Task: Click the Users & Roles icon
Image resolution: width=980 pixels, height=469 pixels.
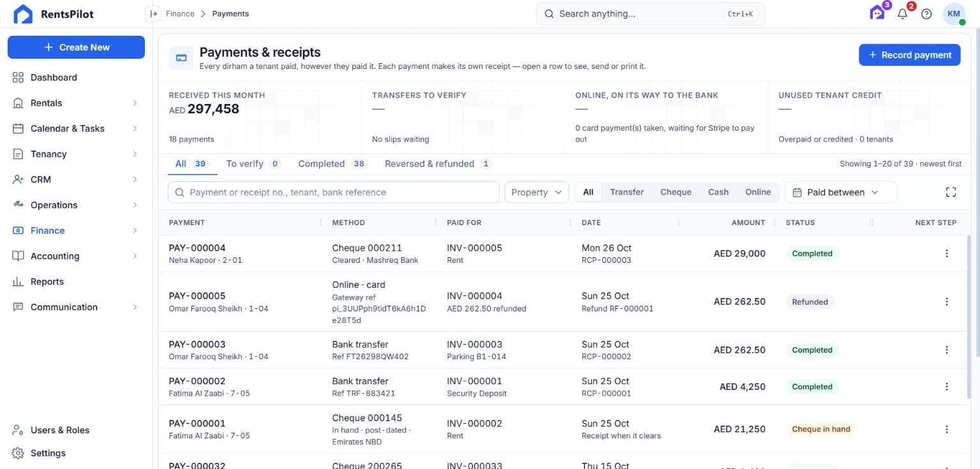Action: (x=18, y=430)
